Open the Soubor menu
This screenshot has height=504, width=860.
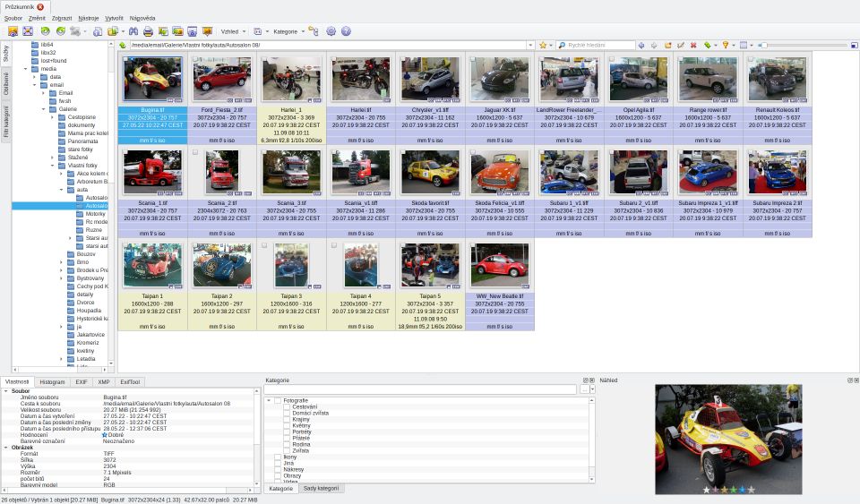coord(13,18)
